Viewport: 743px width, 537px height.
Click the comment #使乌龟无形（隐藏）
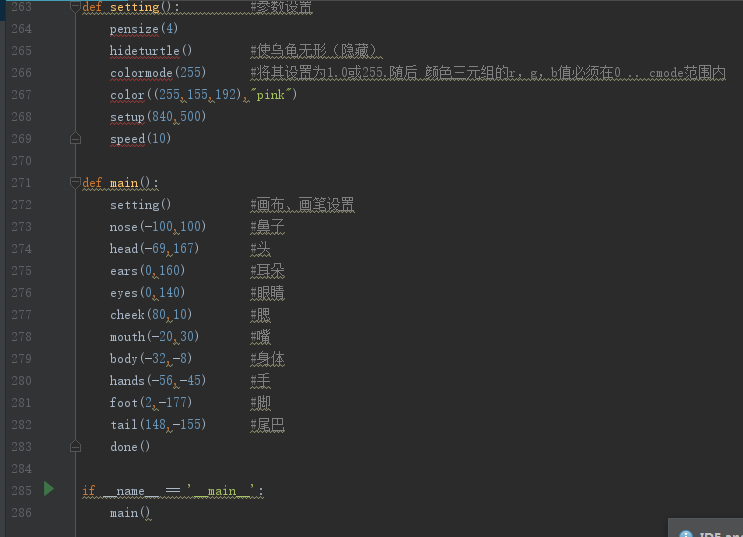316,51
